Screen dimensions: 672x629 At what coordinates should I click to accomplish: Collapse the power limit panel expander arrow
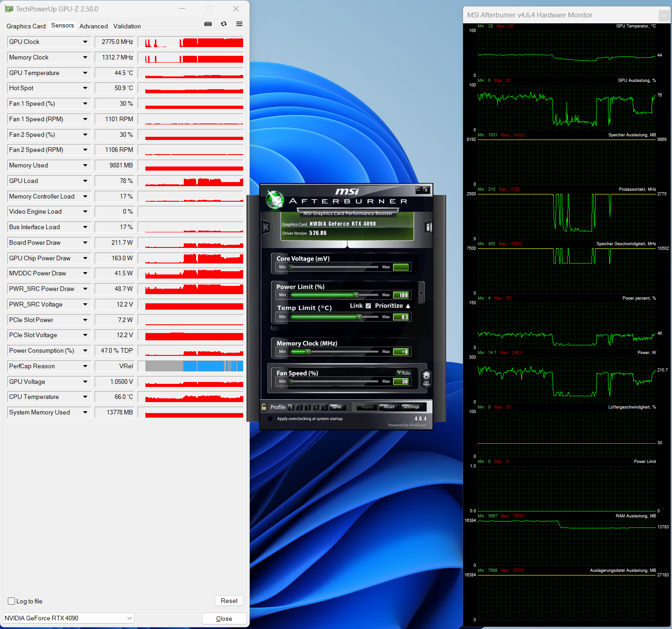(421, 292)
